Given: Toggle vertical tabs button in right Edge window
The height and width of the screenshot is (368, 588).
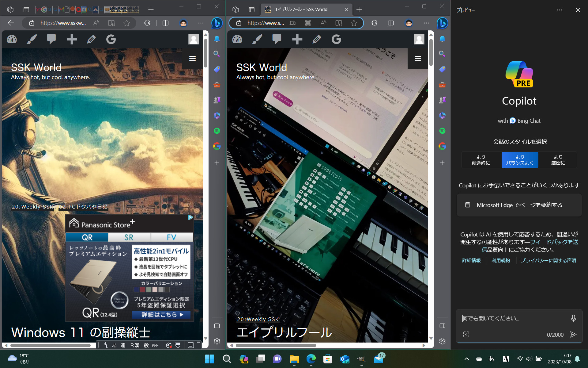Looking at the screenshot, I should [252, 10].
